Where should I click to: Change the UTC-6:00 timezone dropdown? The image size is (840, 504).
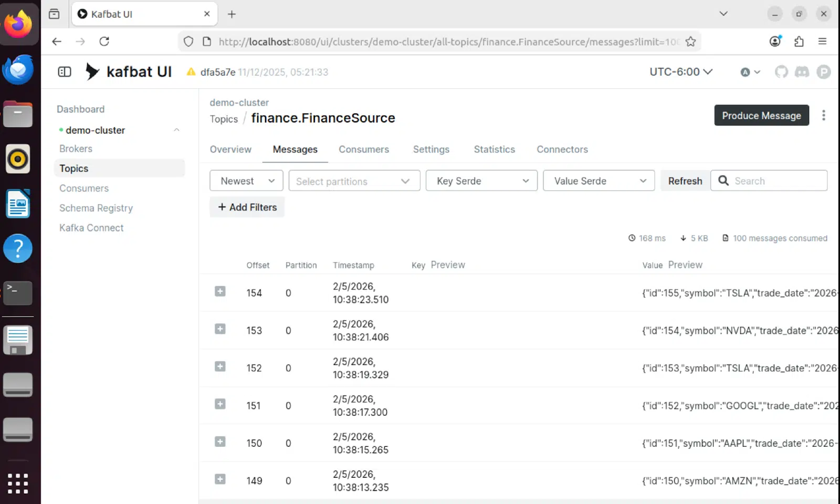click(x=680, y=72)
